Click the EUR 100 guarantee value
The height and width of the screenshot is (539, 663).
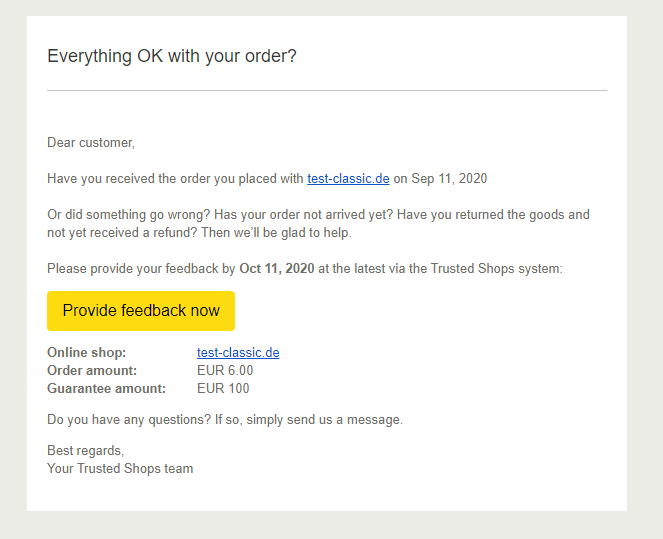(223, 389)
